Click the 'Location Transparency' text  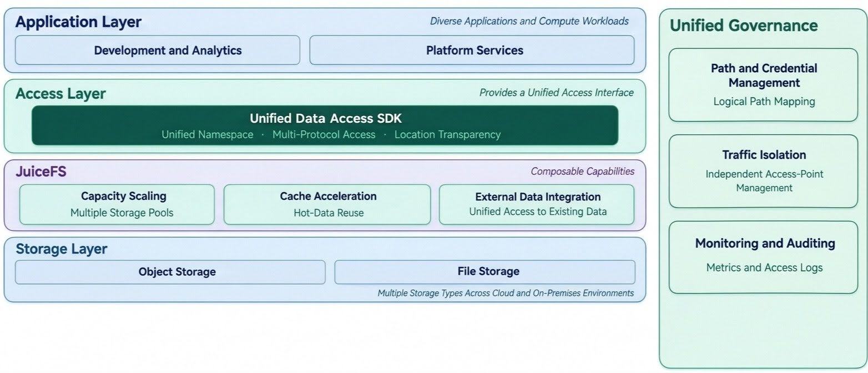[447, 135]
